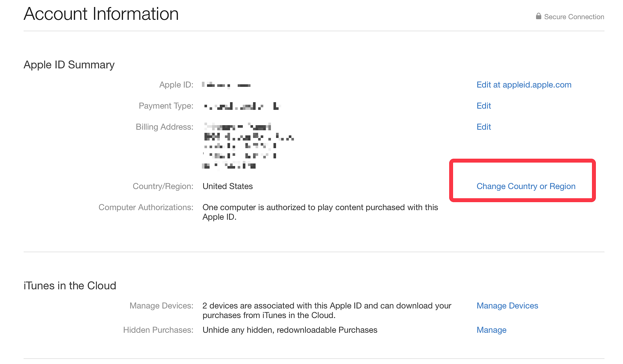Edit the Billing Address
The width and height of the screenshot is (623, 364).
tap(483, 127)
